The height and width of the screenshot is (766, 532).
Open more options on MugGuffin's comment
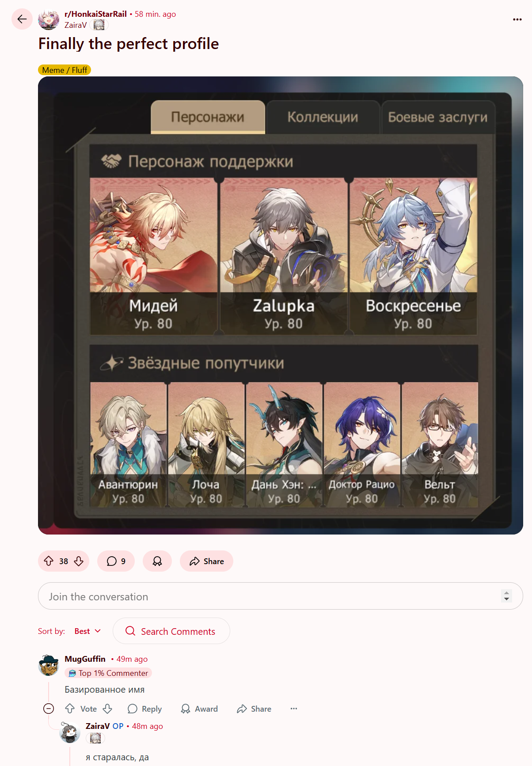294,709
